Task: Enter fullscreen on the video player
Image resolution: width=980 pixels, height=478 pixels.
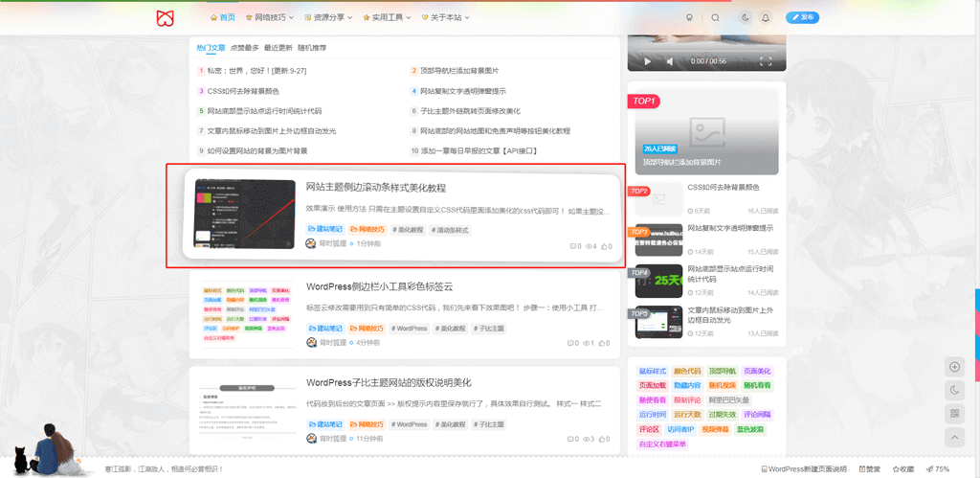Action: [766, 61]
